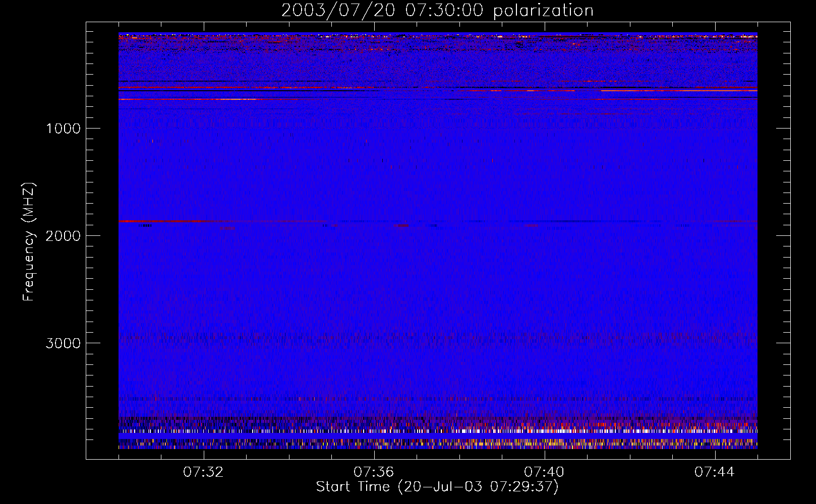
Task: Select the 'Frequency (MHZ)' axis label
Action: coord(29,242)
